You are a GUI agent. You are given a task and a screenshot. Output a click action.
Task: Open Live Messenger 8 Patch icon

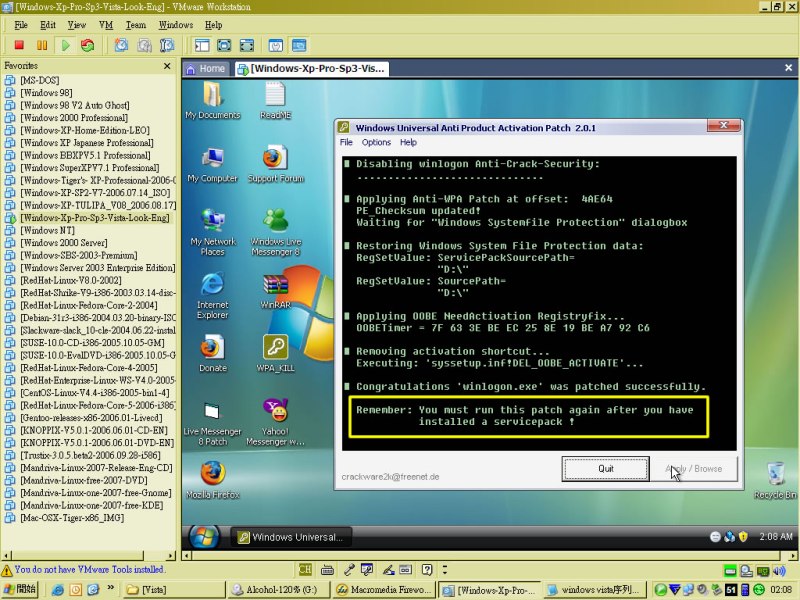tap(213, 422)
